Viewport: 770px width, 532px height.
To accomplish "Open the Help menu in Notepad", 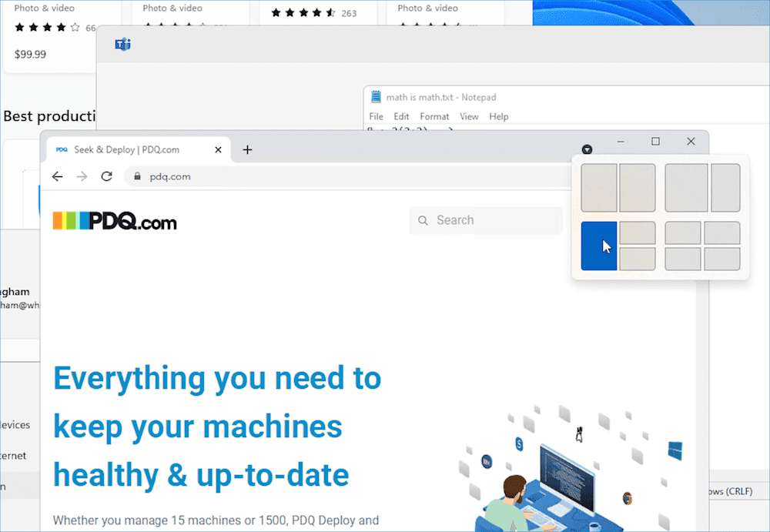I will (x=498, y=116).
